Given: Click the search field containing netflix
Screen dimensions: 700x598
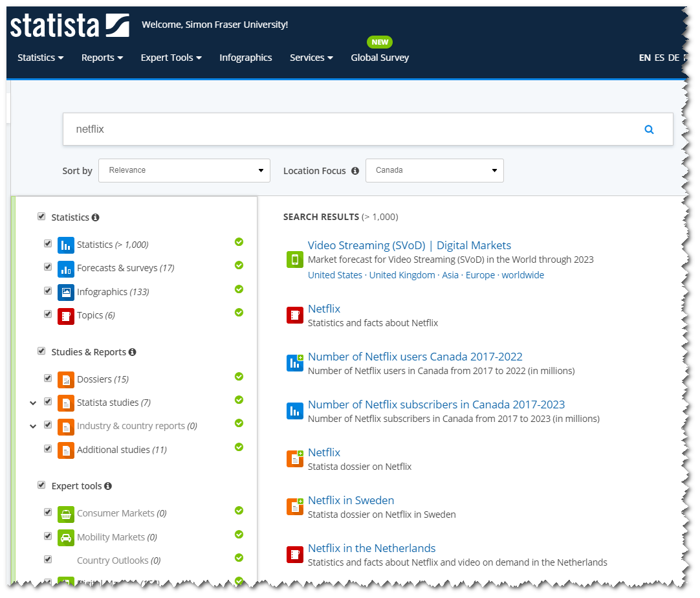Looking at the screenshot, I should tap(368, 129).
